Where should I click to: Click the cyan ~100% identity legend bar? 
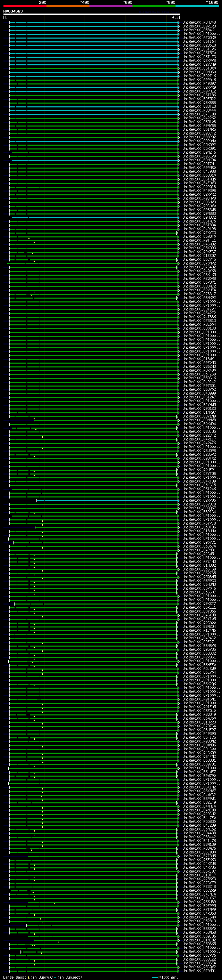point(197,7)
